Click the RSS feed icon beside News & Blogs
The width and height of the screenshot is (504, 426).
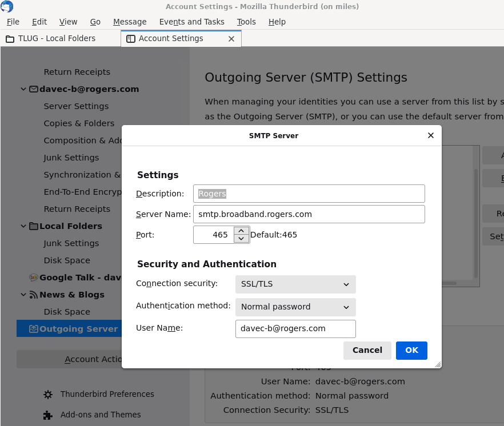click(34, 295)
